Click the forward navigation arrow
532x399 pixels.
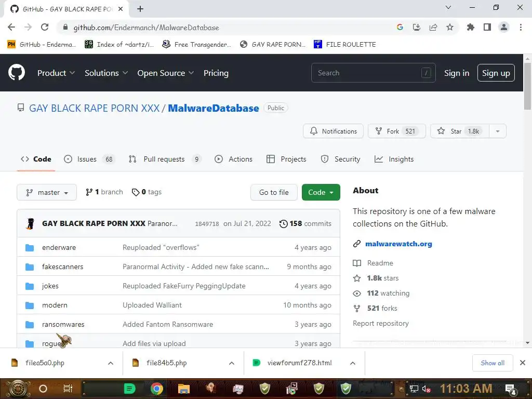[x=28, y=27]
